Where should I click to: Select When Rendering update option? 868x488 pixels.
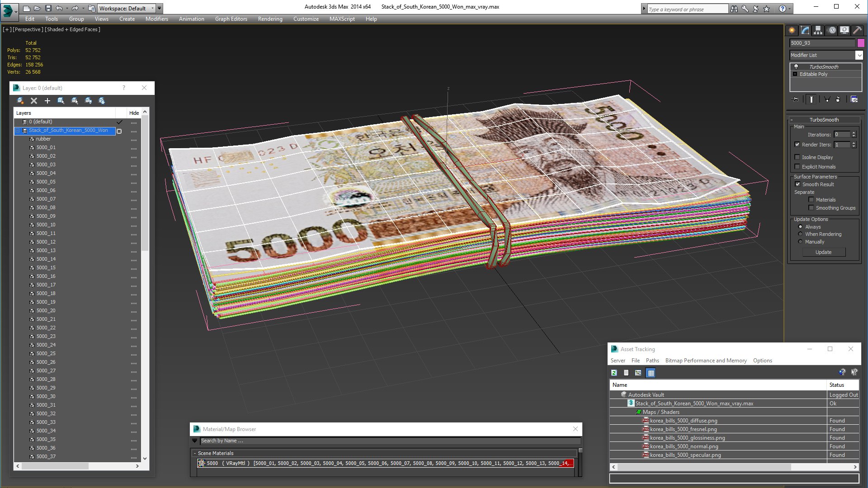(800, 234)
